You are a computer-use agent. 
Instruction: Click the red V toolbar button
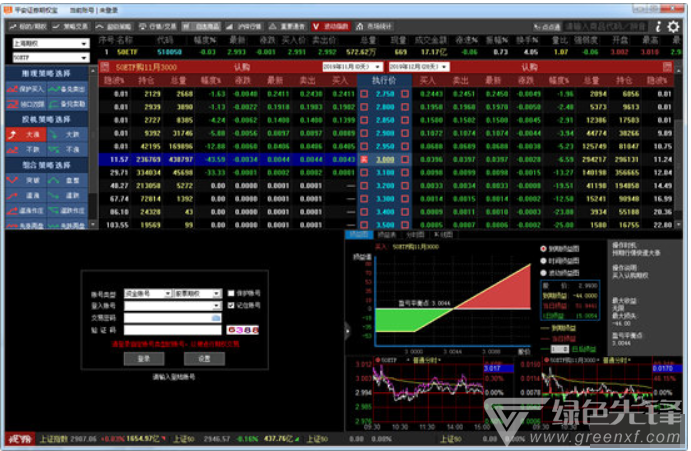point(331,26)
